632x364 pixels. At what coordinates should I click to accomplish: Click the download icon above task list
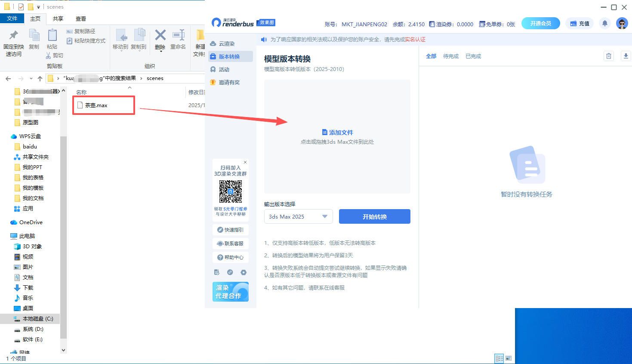click(x=626, y=56)
